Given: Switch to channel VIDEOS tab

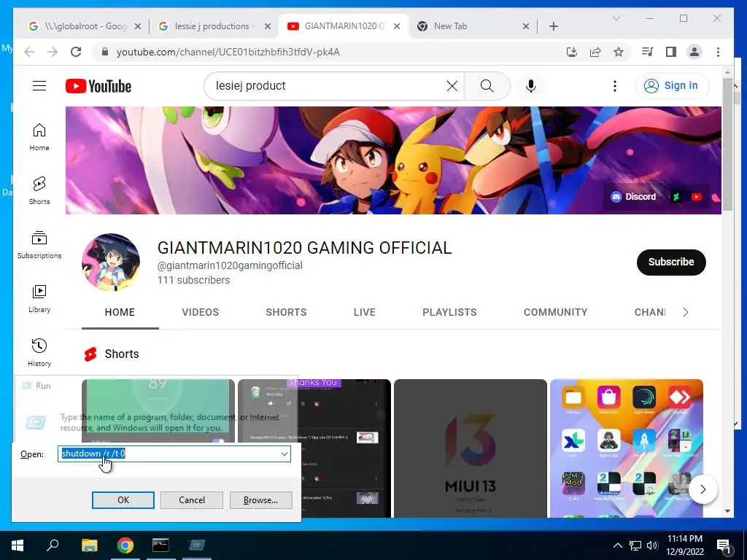Looking at the screenshot, I should point(200,312).
